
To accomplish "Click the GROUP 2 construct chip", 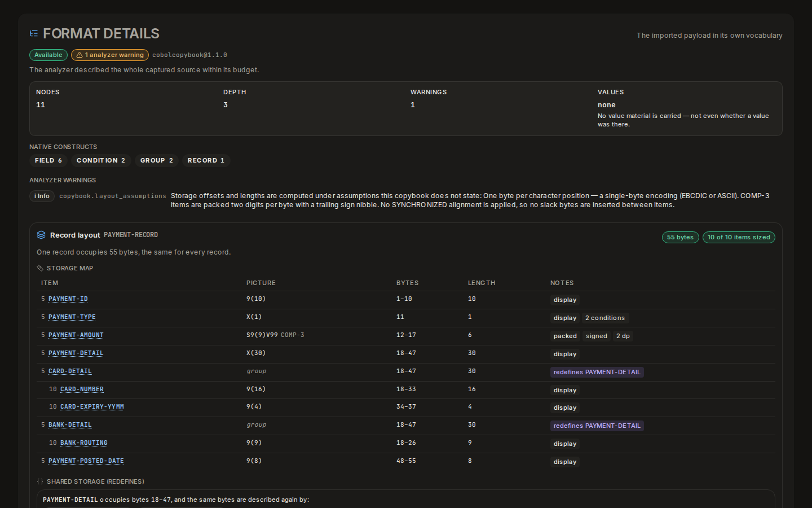I will (157, 160).
